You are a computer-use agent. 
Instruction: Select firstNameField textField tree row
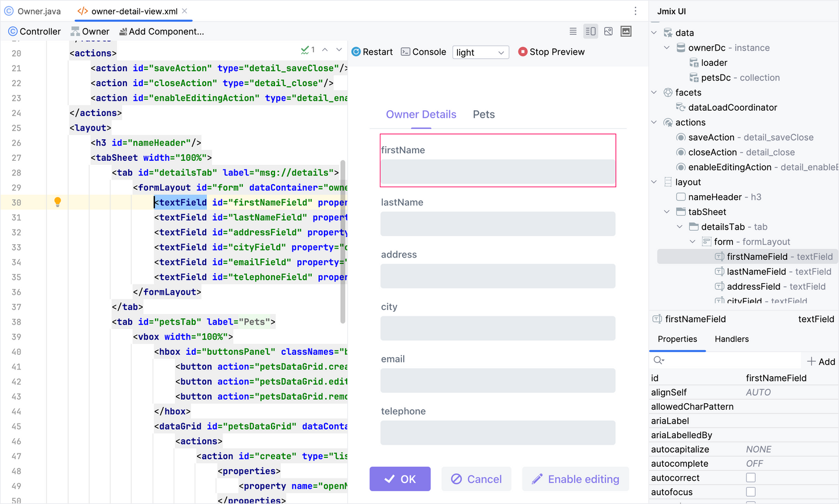(748, 256)
